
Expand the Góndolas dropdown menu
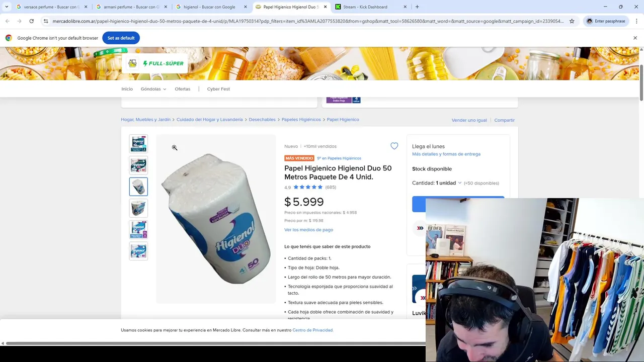click(x=153, y=89)
